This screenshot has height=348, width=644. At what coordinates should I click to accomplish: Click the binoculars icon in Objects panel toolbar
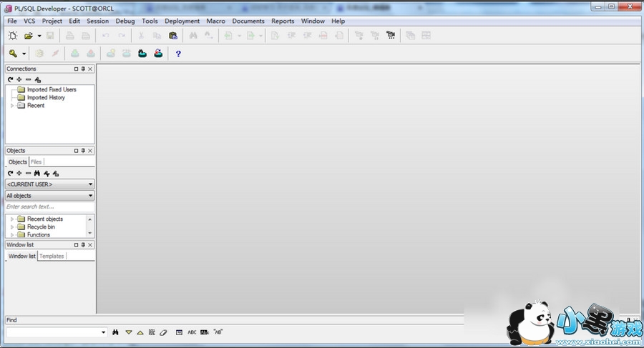tap(36, 173)
